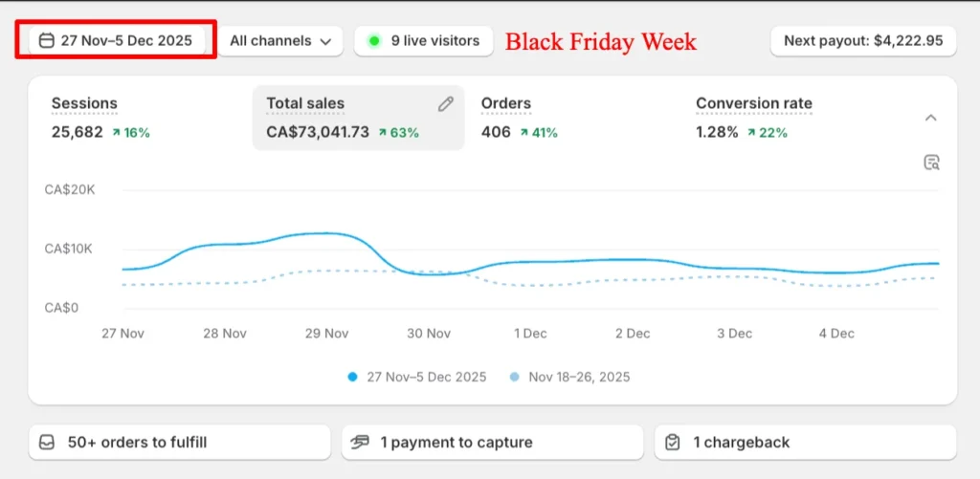Open the Next payout $4,222.95 button

coord(863,41)
